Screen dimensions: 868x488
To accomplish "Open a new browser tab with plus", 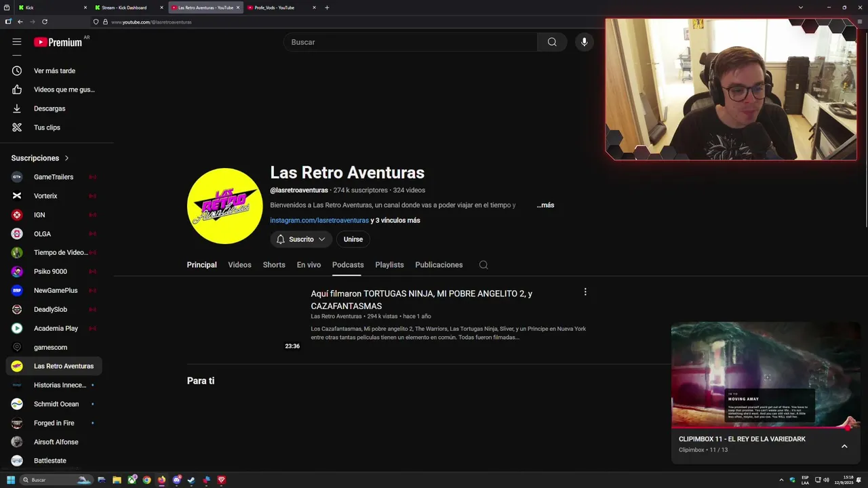I will click(327, 7).
